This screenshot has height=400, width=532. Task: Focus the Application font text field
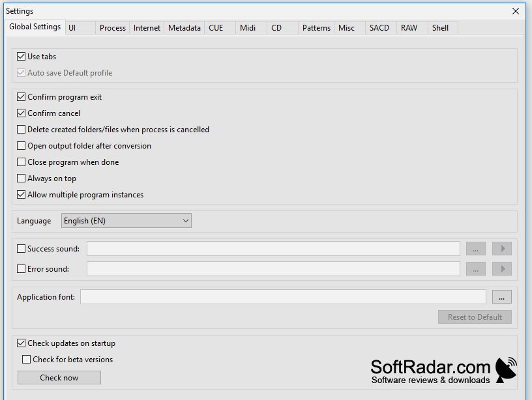pyautogui.click(x=284, y=297)
